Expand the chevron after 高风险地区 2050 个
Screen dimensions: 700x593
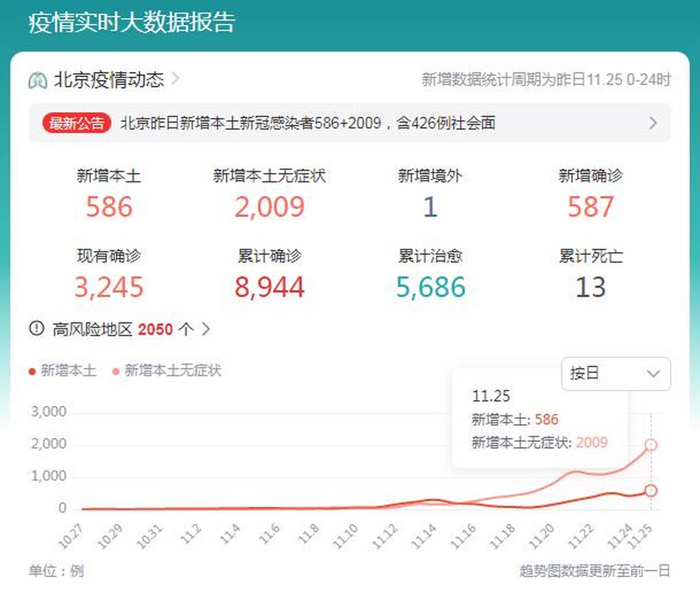[x=206, y=329]
